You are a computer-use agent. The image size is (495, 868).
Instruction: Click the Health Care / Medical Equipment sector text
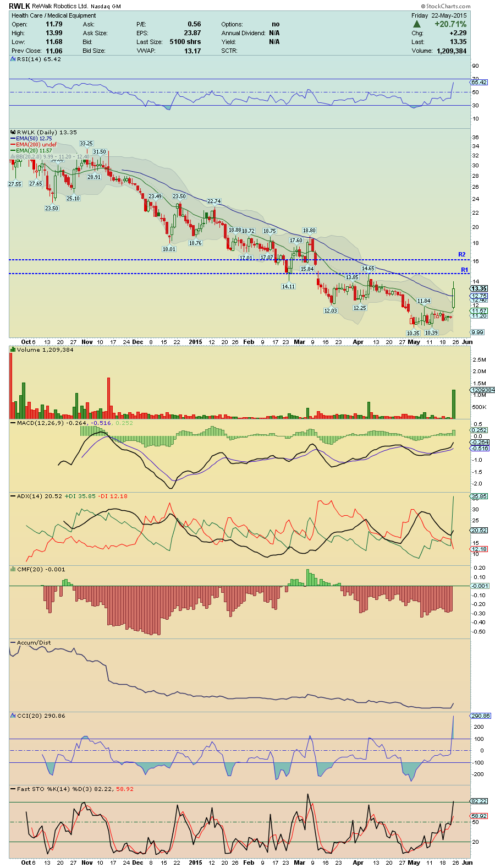[x=54, y=15]
